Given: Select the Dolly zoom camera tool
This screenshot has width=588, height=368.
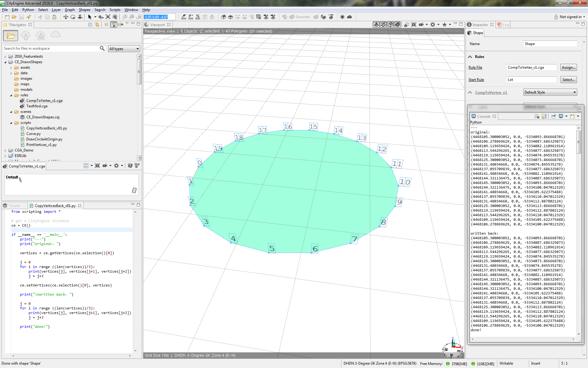Looking at the screenshot, I should (x=80, y=17).
